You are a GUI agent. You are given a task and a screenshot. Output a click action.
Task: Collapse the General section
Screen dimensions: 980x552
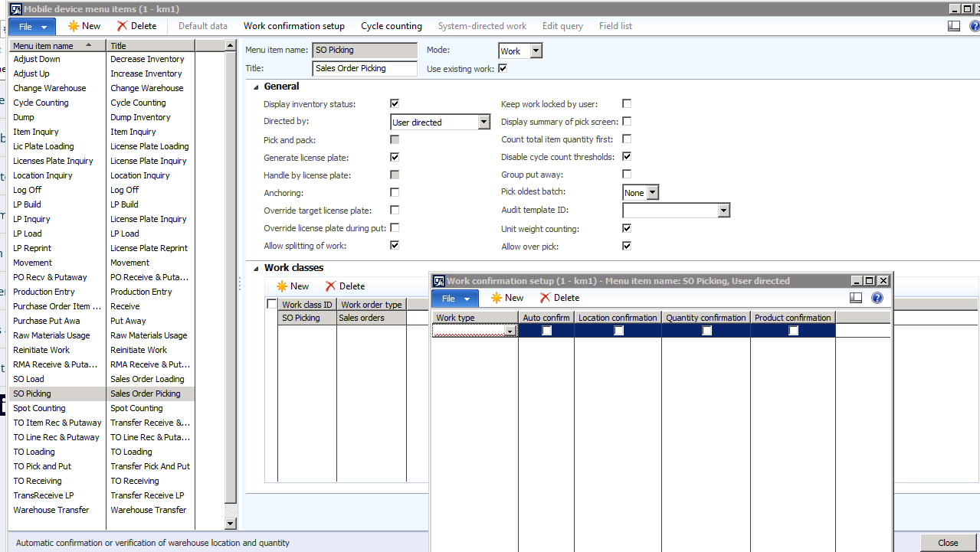(x=256, y=87)
